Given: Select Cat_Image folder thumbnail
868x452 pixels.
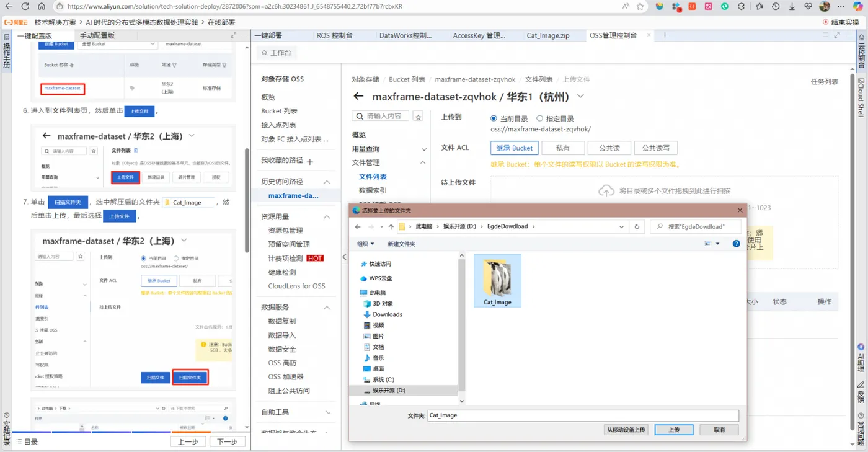Looking at the screenshot, I should [x=497, y=280].
